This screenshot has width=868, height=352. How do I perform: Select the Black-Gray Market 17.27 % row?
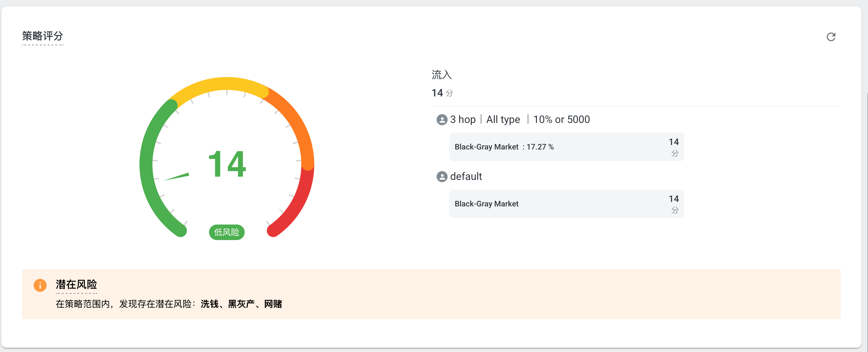pos(566,147)
